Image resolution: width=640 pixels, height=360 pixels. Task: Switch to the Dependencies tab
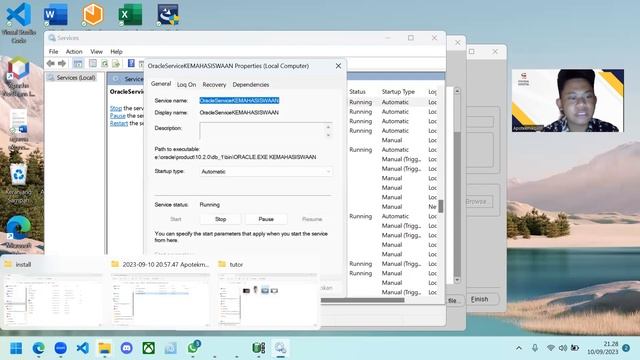point(251,84)
